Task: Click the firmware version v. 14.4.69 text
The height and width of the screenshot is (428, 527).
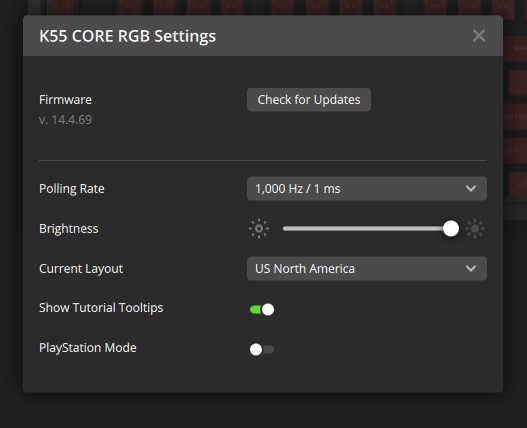Action: tap(65, 120)
